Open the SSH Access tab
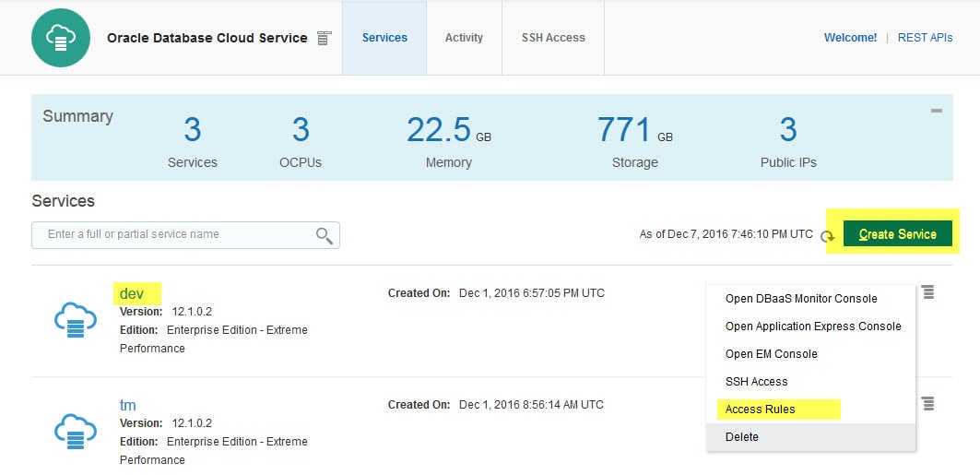Screen dimensions: 980x475 pyautogui.click(x=553, y=38)
